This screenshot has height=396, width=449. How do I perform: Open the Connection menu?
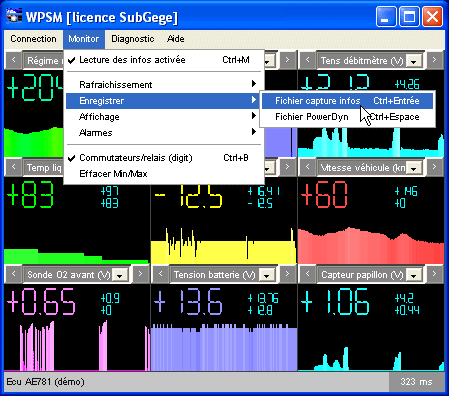[x=33, y=39]
